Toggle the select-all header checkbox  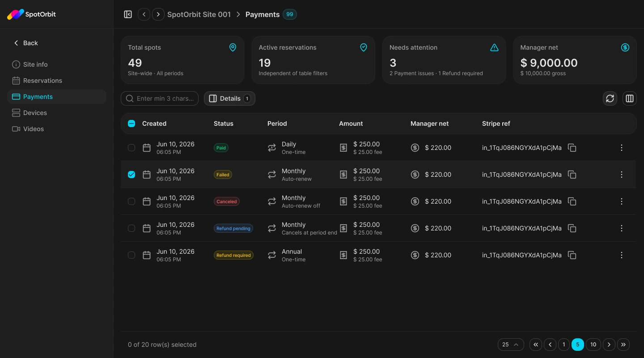(x=131, y=124)
